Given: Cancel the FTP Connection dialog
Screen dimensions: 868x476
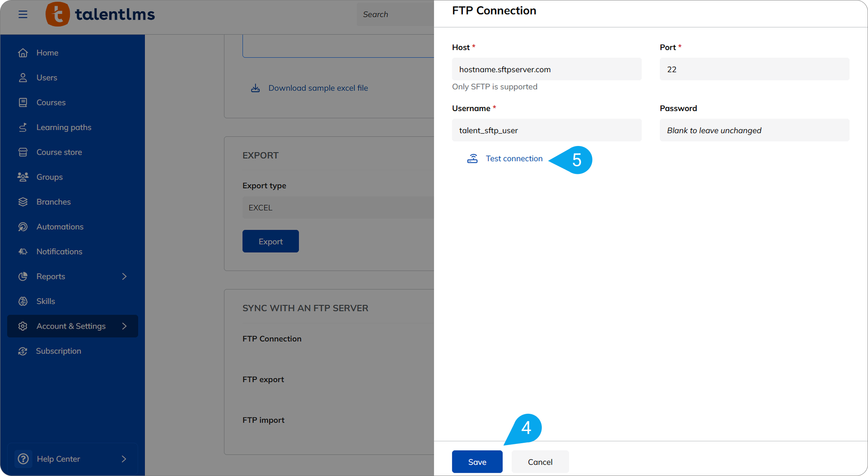Looking at the screenshot, I should (540, 462).
